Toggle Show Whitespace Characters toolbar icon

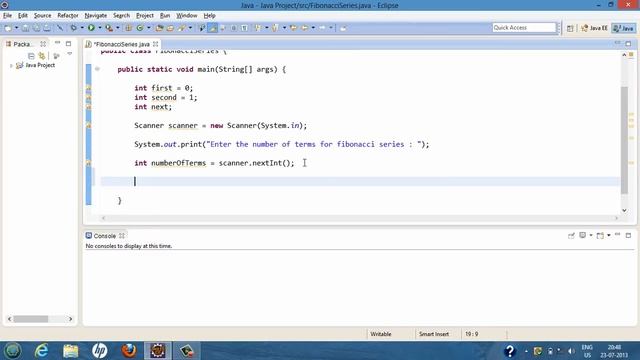244,28
